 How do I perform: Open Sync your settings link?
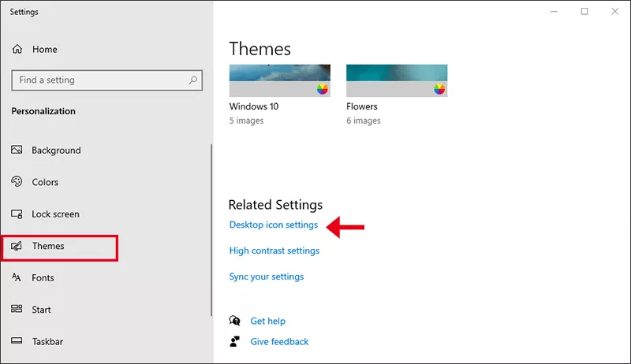266,277
